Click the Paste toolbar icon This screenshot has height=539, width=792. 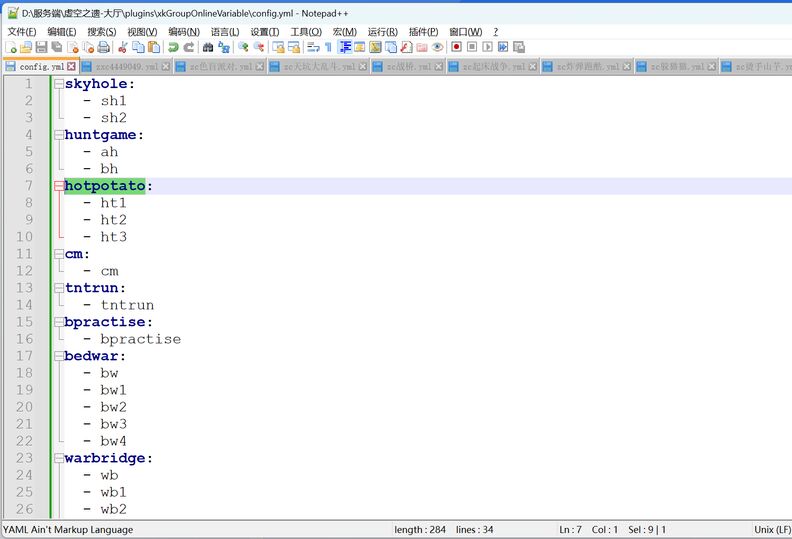pos(154,47)
